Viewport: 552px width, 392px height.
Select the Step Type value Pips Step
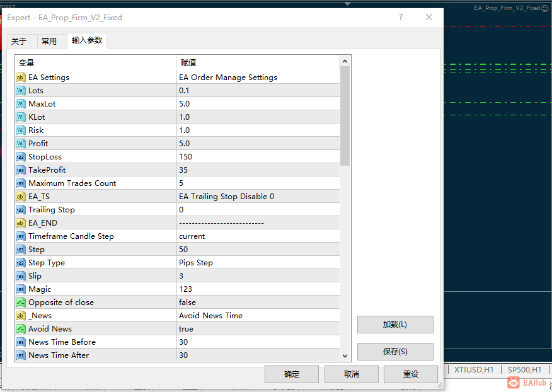[196, 263]
